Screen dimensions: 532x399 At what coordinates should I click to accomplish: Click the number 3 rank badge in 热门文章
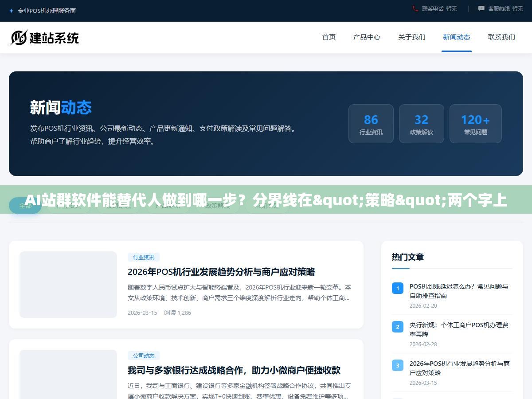[x=398, y=365]
